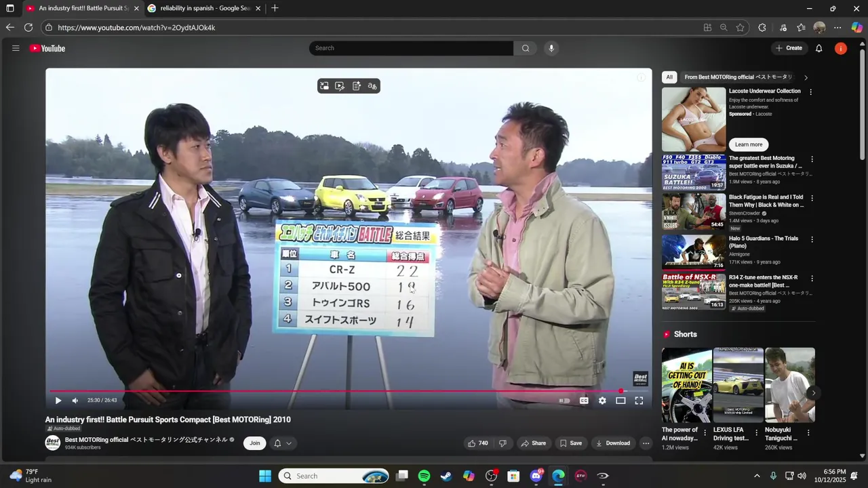Open options for Suzuka battle video
This screenshot has width=868, height=488.
tap(812, 159)
